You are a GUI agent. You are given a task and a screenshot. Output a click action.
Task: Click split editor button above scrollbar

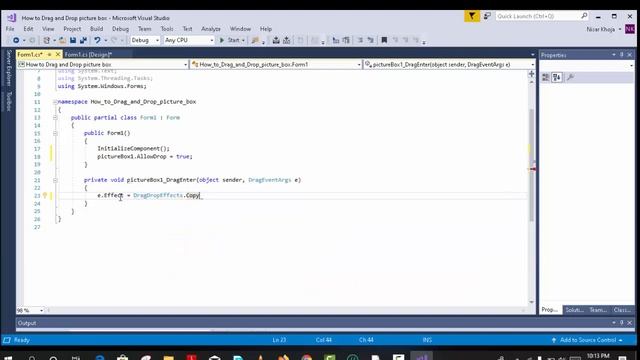pos(531,74)
